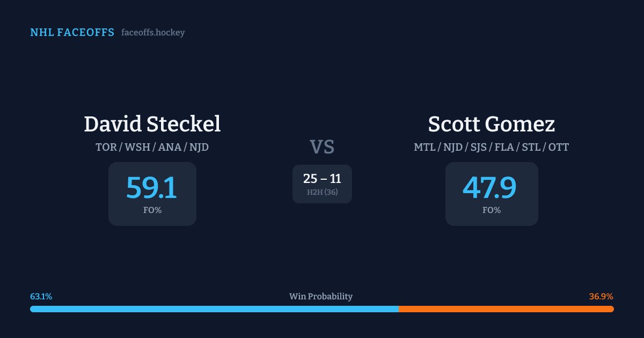Image resolution: width=644 pixels, height=338 pixels.
Task: Click the FO% label below 59.1
Action: point(152,210)
